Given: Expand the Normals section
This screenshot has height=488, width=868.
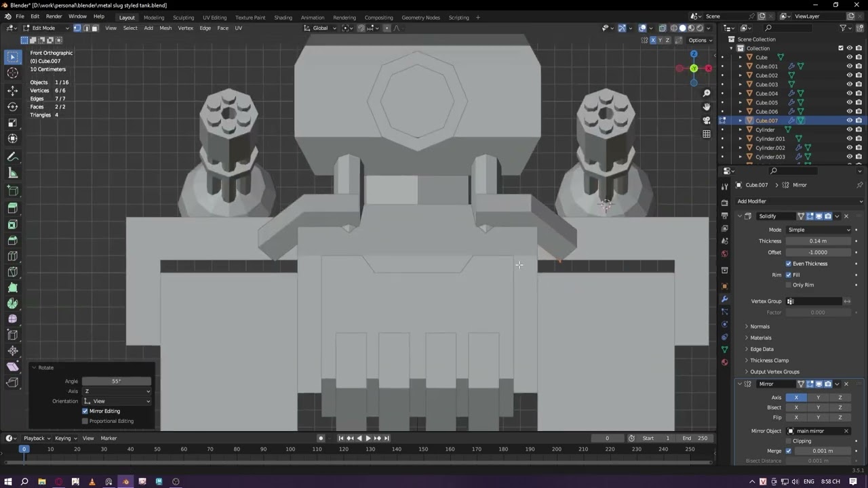Looking at the screenshot, I should click(759, 327).
